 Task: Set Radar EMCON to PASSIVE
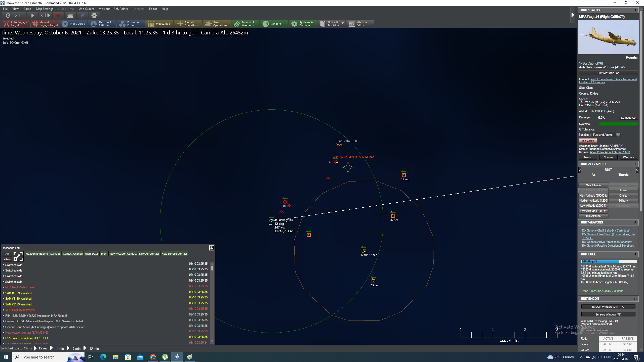(x=627, y=339)
